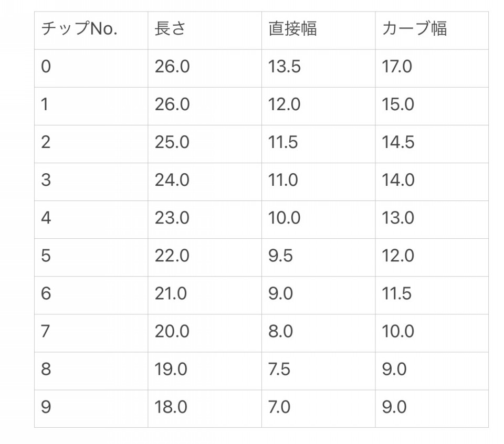Screen dimensions: 504x444
Task: Select the カーブ幅 header cell
Action: click(432, 30)
